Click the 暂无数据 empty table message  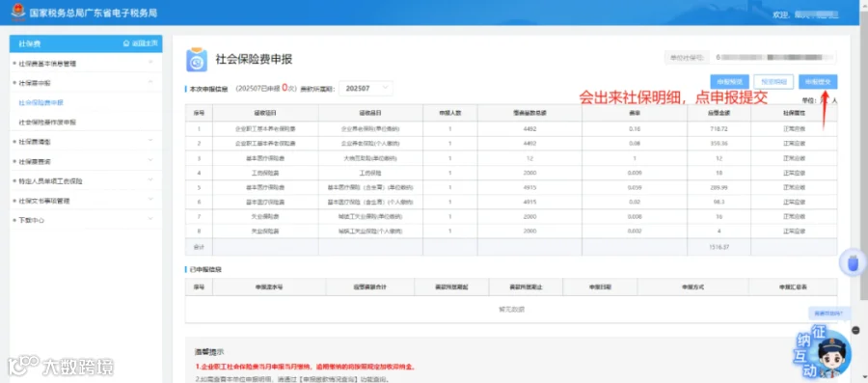point(510,310)
